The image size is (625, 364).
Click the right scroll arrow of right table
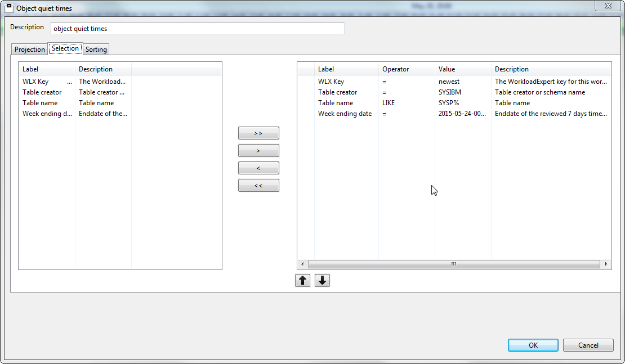click(x=606, y=264)
